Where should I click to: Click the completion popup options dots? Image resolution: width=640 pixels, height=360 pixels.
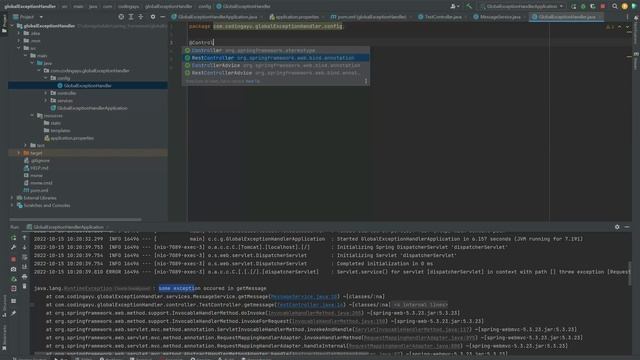366,81
